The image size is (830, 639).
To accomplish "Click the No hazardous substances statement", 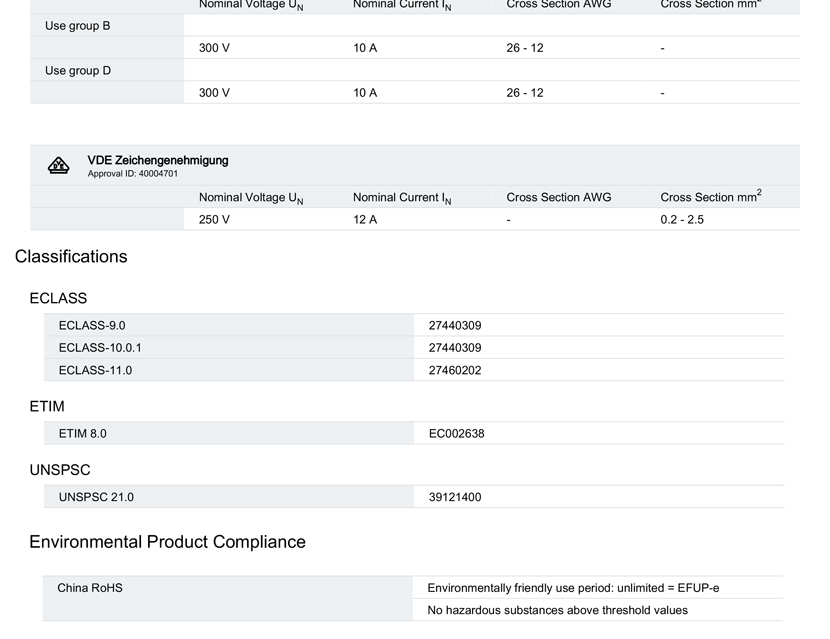I will 557,610.
